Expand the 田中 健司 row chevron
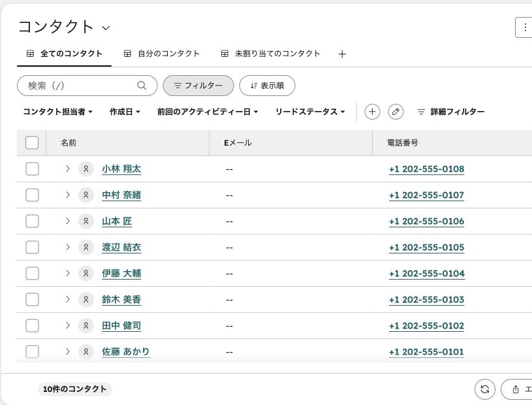The height and width of the screenshot is (405, 532). pos(67,325)
